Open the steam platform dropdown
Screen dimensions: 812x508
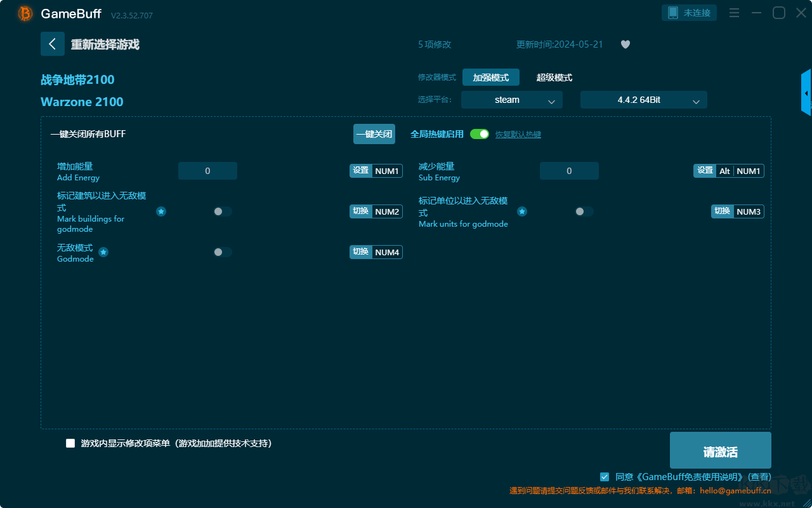coord(512,100)
